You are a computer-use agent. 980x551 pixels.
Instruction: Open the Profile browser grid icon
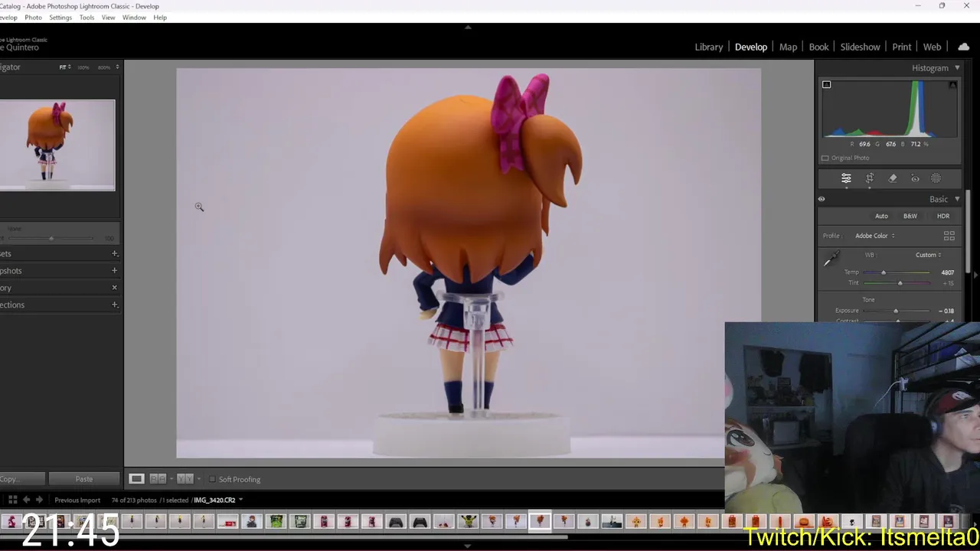click(x=949, y=236)
